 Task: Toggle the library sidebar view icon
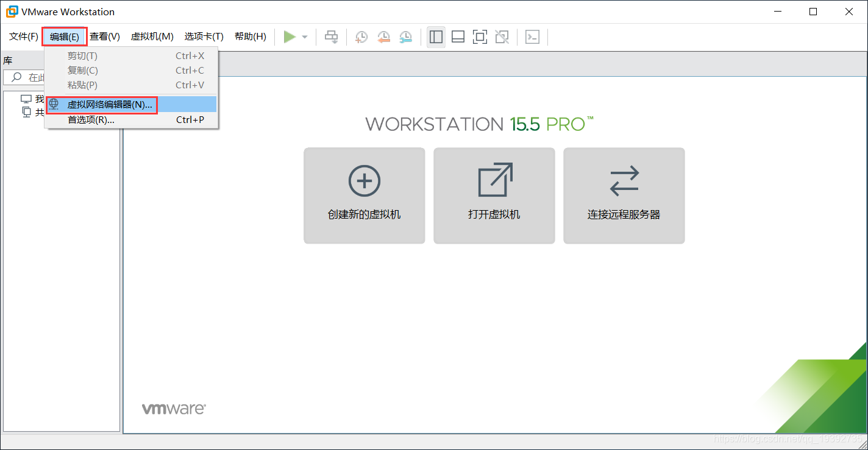[436, 37]
